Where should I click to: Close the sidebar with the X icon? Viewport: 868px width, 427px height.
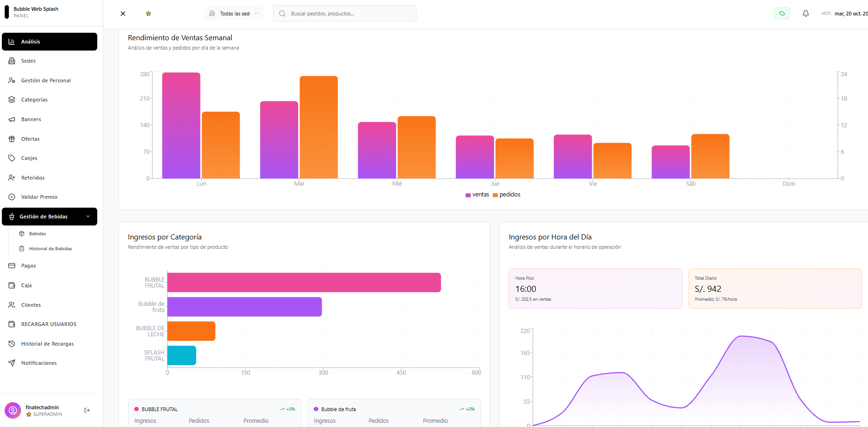[123, 14]
